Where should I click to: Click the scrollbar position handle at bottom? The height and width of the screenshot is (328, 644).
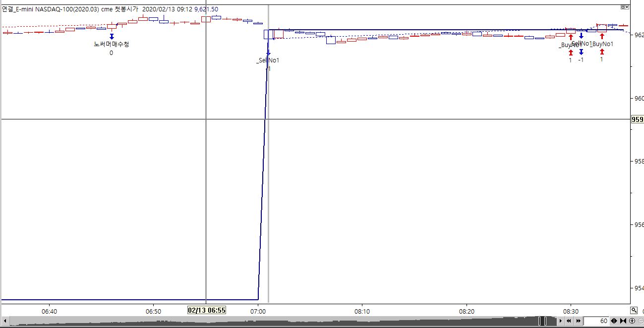point(542,321)
